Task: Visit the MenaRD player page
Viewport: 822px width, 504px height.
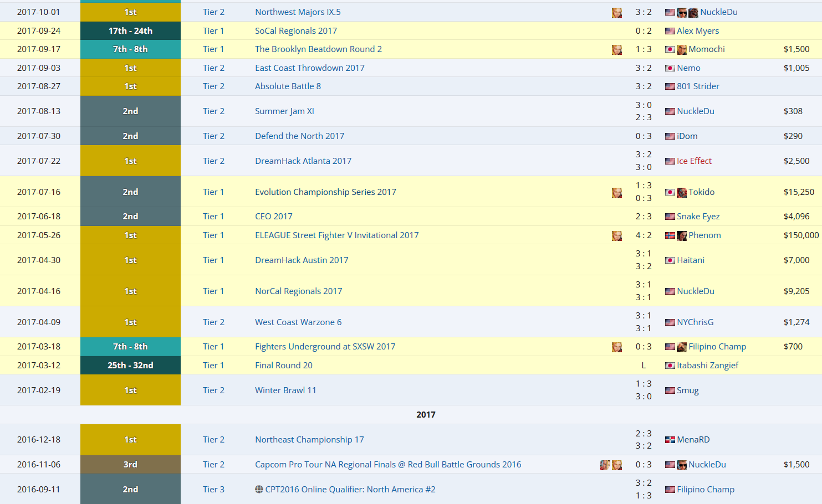Action: tap(693, 440)
